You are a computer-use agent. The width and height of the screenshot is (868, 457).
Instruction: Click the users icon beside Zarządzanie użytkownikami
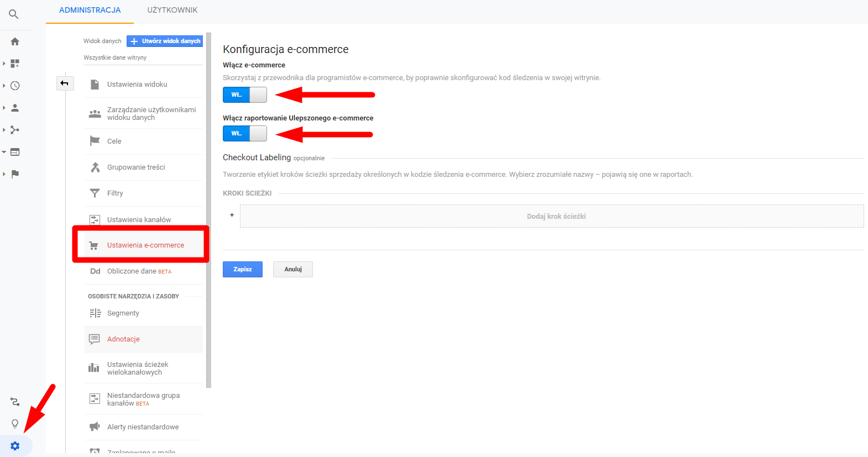pyautogui.click(x=95, y=114)
